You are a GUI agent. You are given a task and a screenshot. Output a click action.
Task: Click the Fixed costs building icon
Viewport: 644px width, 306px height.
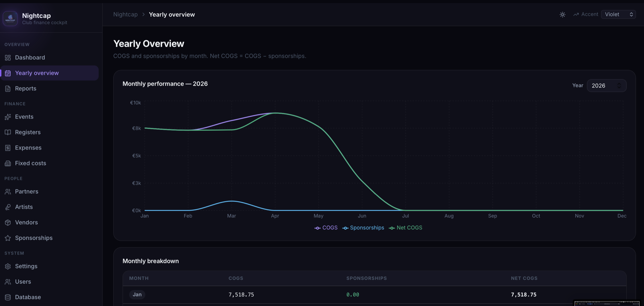(8, 163)
